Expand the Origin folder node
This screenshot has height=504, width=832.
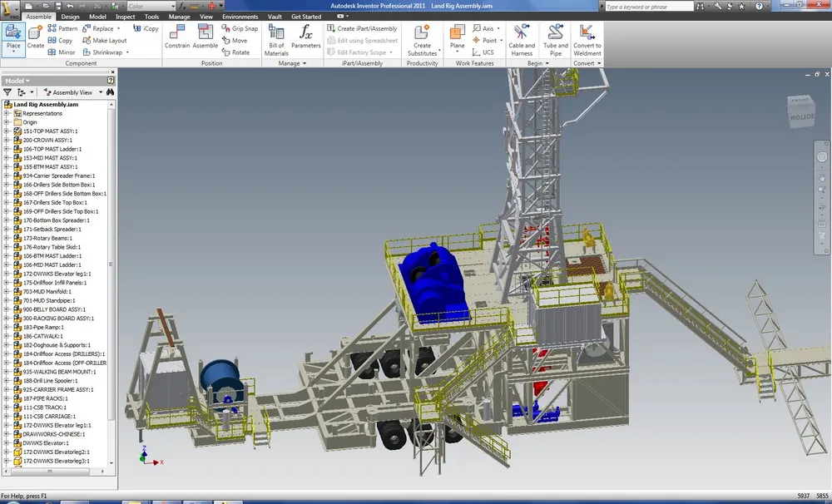tap(7, 122)
